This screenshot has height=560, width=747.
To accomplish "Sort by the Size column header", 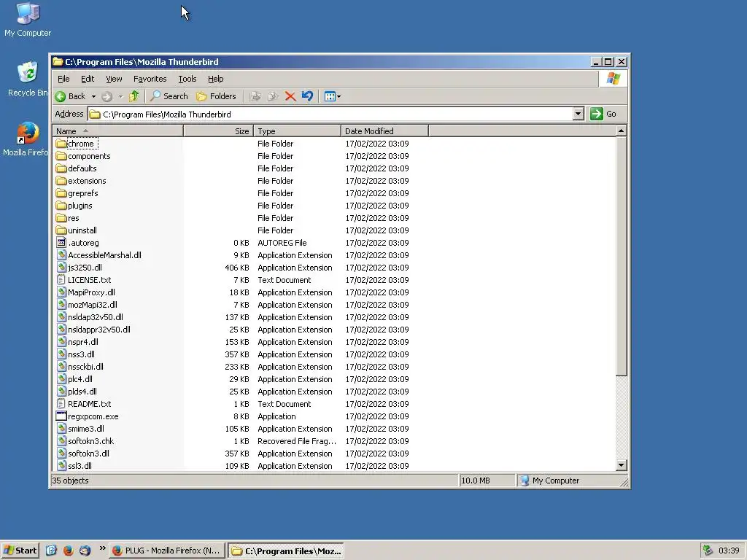I will pos(218,131).
